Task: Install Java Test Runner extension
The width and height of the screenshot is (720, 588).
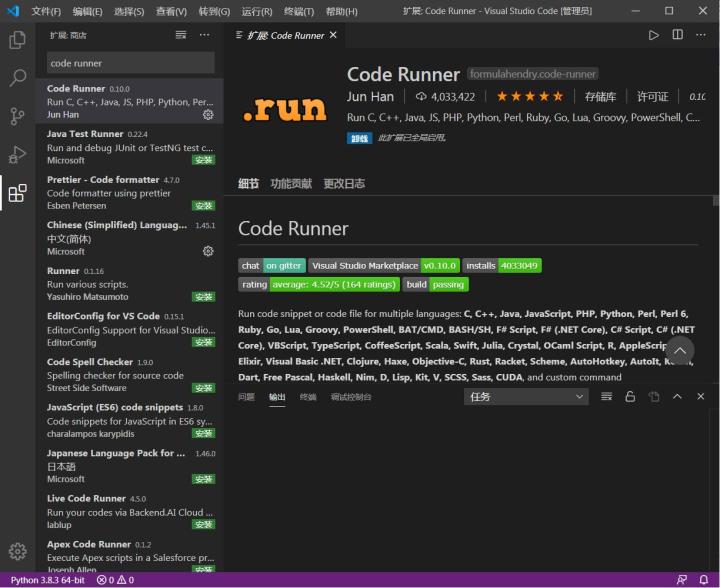Action: pyautogui.click(x=203, y=160)
